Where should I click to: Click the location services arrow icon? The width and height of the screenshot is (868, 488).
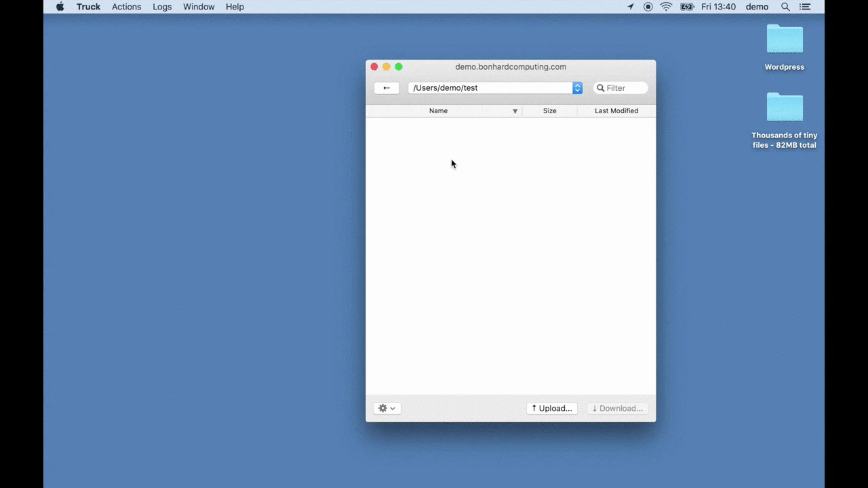coord(630,7)
